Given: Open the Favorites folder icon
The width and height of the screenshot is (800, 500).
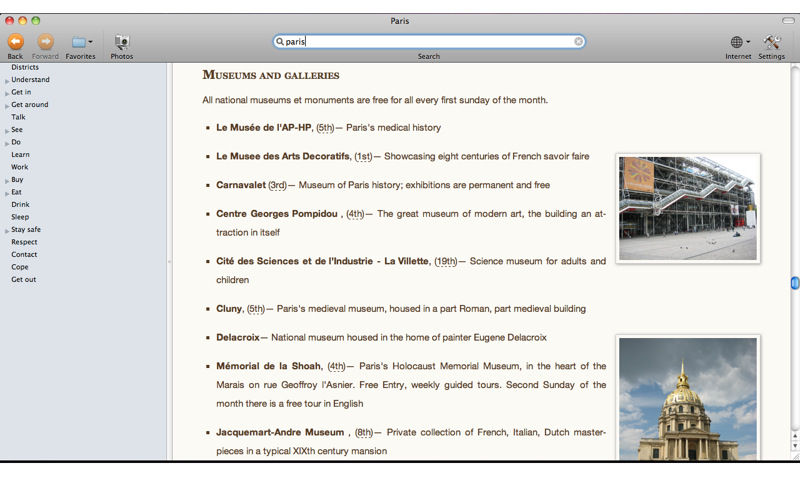Looking at the screenshot, I should click(79, 42).
